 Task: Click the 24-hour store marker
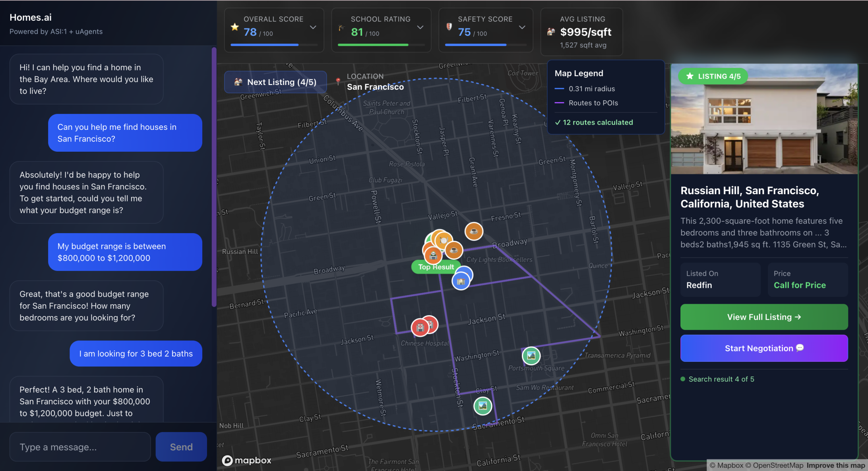433,255
